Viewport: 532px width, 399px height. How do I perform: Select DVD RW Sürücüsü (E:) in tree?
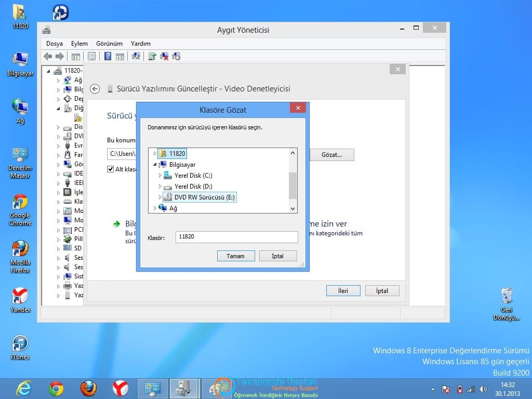[x=204, y=197]
